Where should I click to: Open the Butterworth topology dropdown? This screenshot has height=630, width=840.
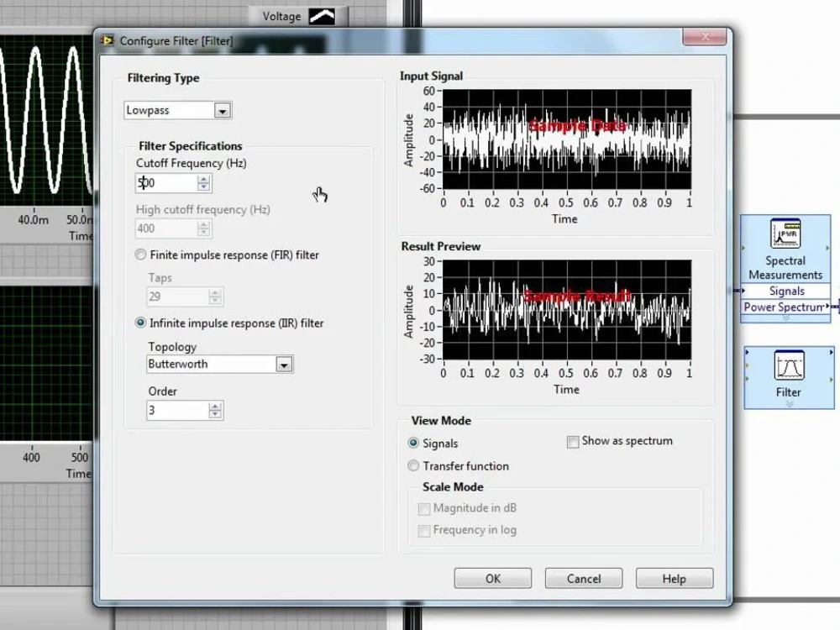click(x=284, y=364)
